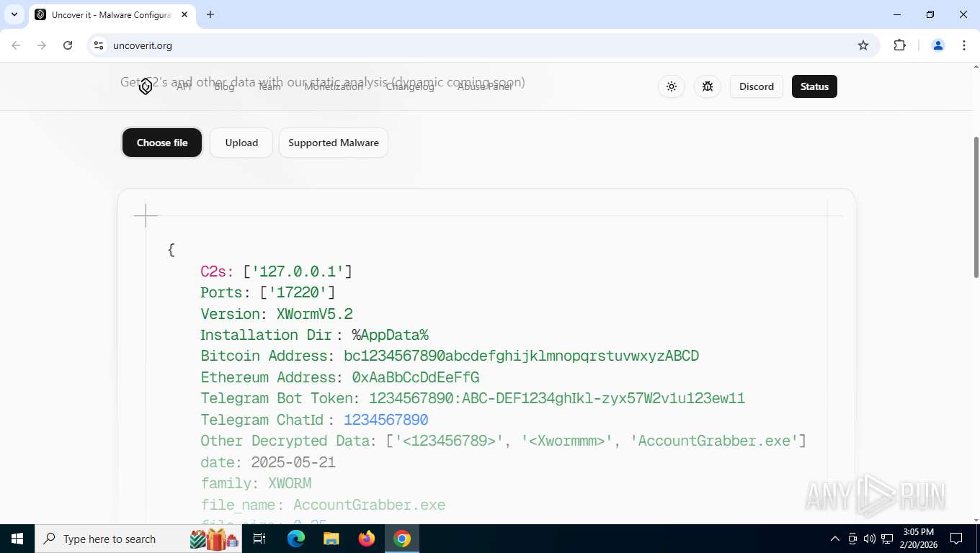
Task: Click the family value XWORM
Action: pyautogui.click(x=290, y=483)
